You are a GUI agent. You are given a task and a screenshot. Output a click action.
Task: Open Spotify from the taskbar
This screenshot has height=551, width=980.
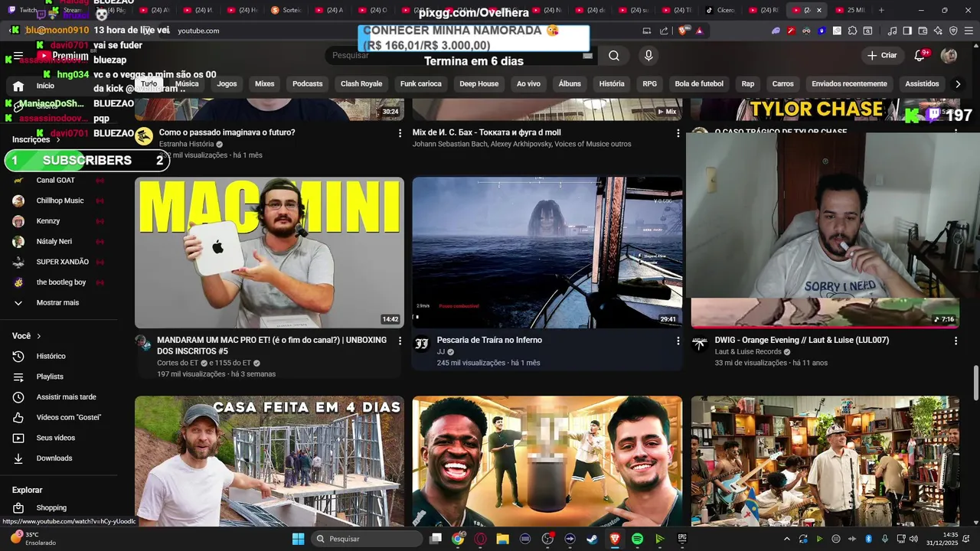pos(637,539)
